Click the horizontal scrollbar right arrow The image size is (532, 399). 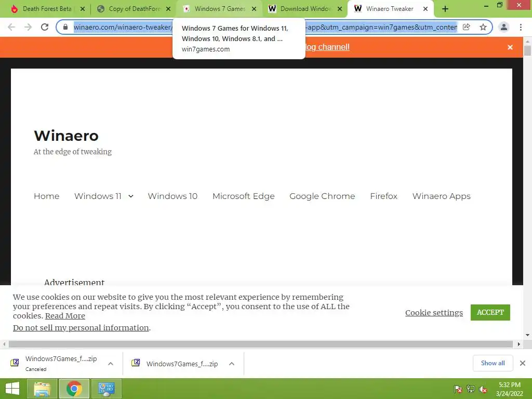519,344
